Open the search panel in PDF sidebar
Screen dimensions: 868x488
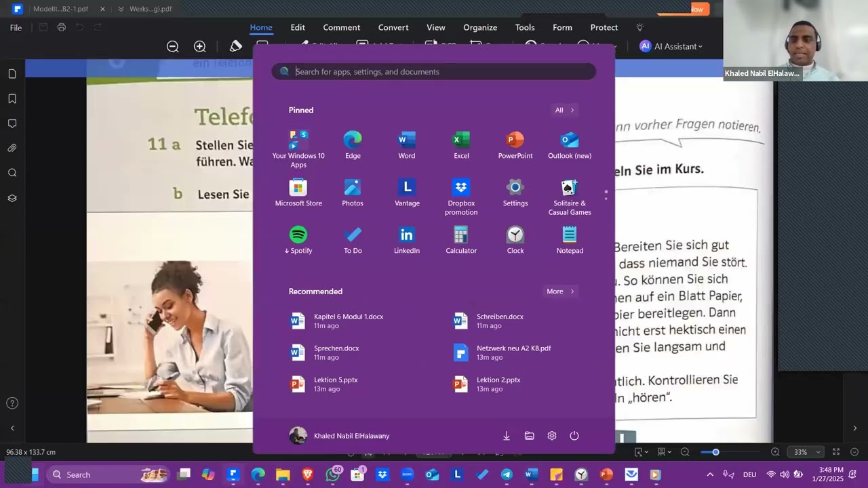[12, 173]
